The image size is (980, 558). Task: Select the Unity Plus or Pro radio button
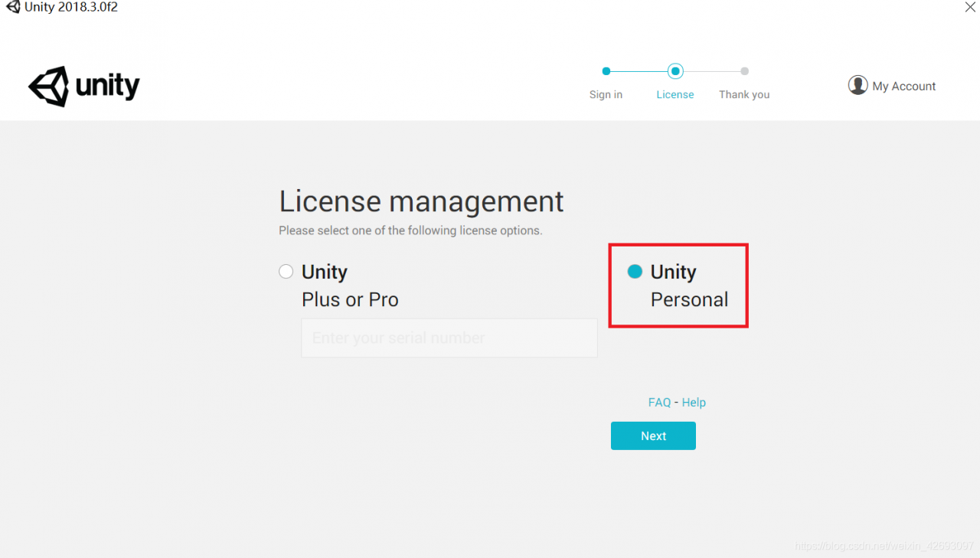pos(286,272)
